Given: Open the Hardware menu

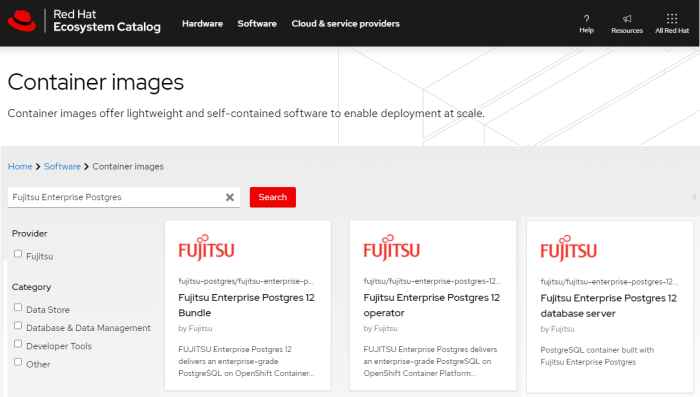Looking at the screenshot, I should pyautogui.click(x=202, y=24).
